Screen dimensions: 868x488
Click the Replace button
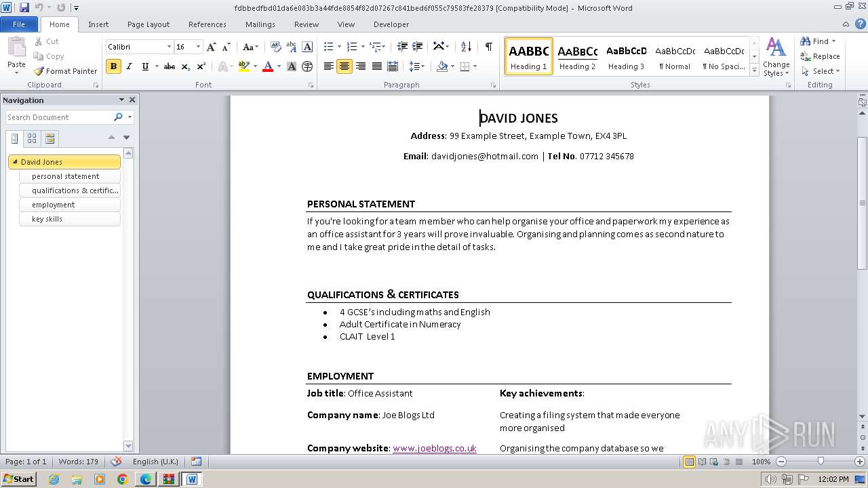pyautogui.click(x=820, y=56)
